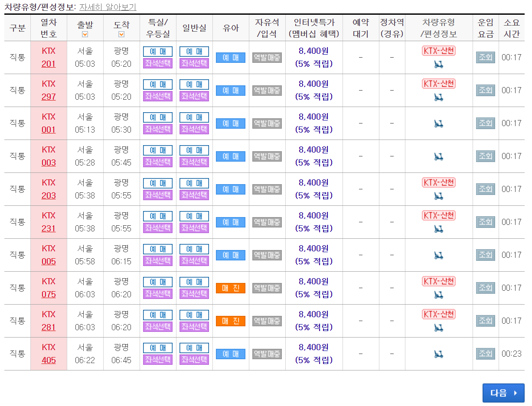This screenshot has width=532, height=406.
Task: Click the wheelchair icon in KTX 005 row
Action: [439, 255]
